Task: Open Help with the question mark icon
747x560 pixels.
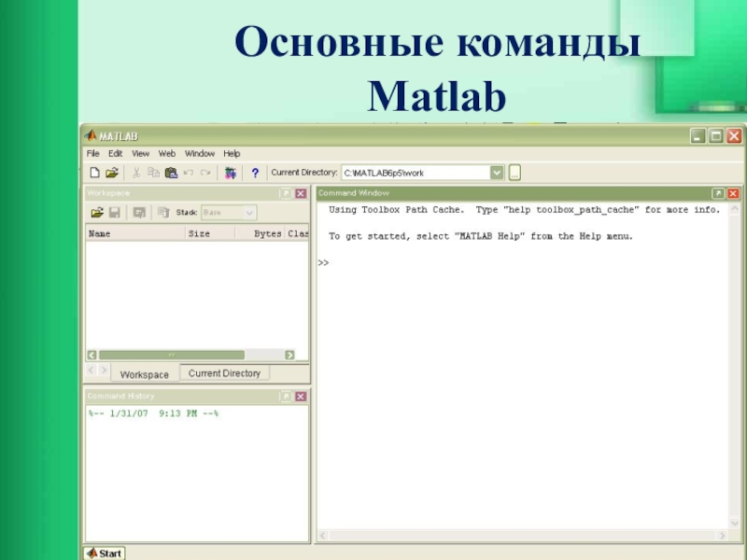Action: 255,173
